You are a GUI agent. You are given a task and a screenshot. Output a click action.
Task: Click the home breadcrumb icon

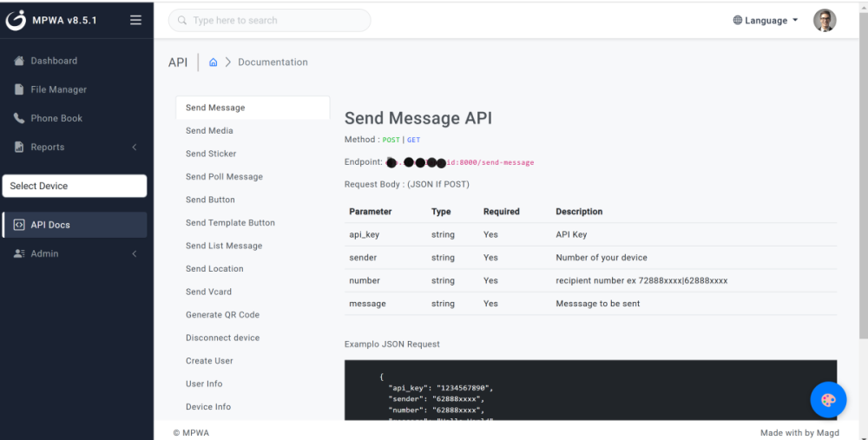tap(214, 62)
